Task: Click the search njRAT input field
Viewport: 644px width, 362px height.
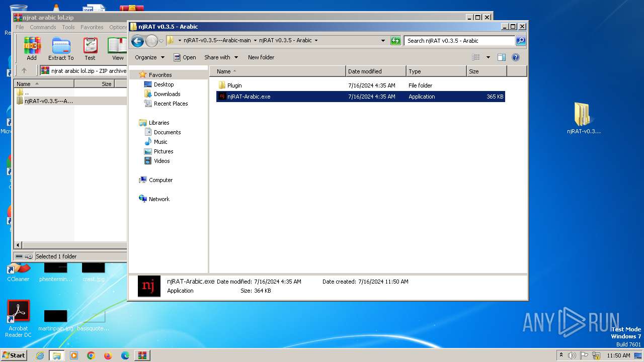Action: click(x=460, y=41)
